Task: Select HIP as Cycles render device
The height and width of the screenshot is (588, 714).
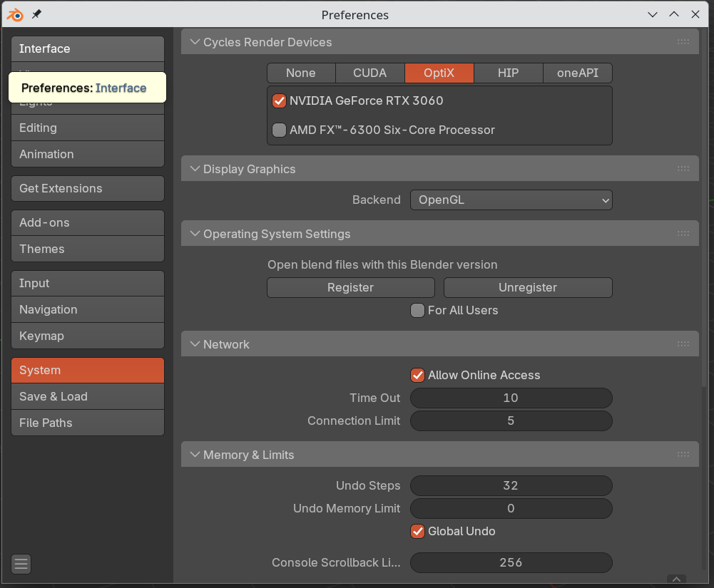Action: click(x=509, y=73)
